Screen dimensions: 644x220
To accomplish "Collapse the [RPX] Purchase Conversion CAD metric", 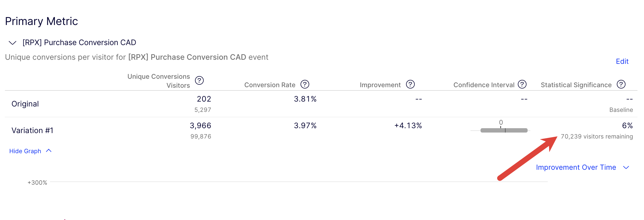I will point(13,43).
